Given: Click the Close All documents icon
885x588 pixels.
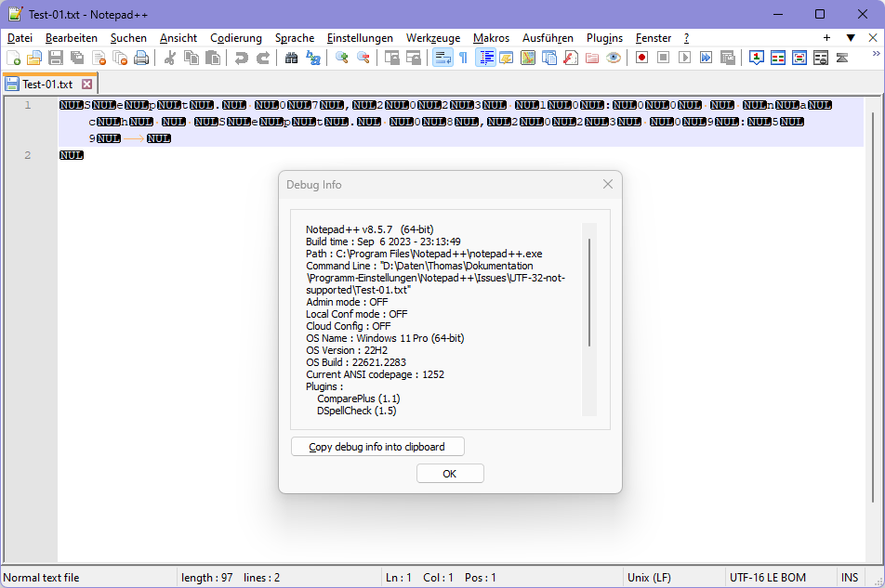Looking at the screenshot, I should coord(120,58).
